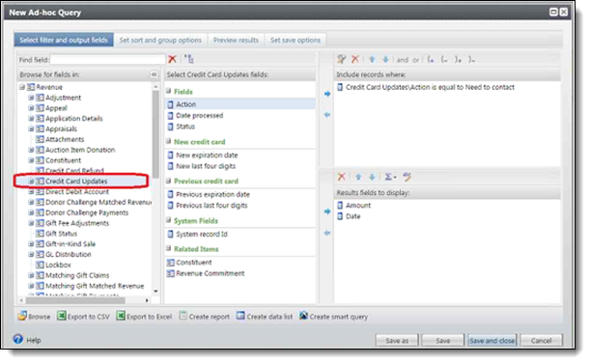
Task: Select the Amount results field
Action: point(353,205)
